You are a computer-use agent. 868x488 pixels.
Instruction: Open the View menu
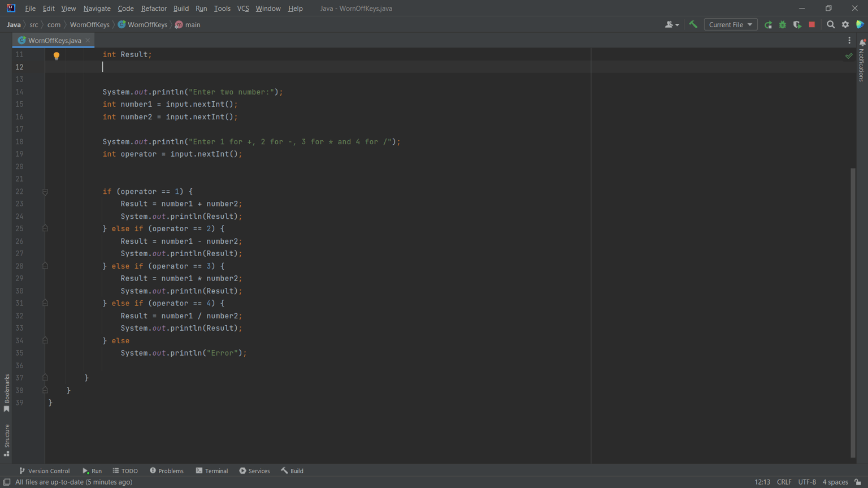(x=68, y=8)
